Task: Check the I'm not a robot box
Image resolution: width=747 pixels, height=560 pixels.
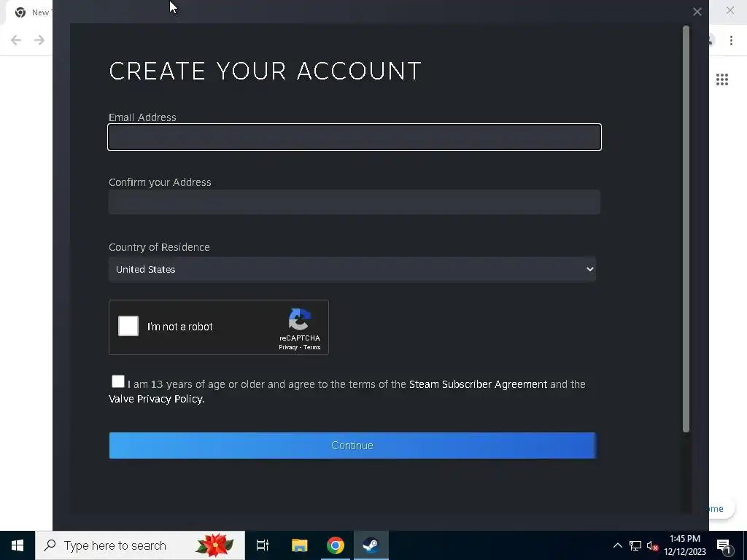Action: coord(128,326)
